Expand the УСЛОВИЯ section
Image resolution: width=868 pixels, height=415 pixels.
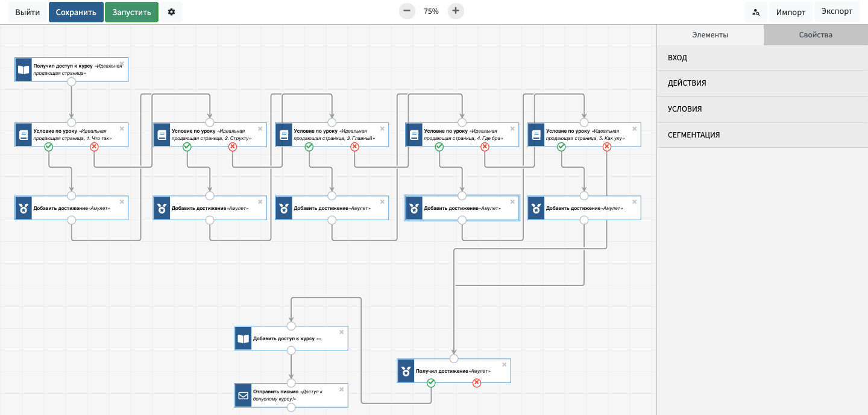click(762, 109)
